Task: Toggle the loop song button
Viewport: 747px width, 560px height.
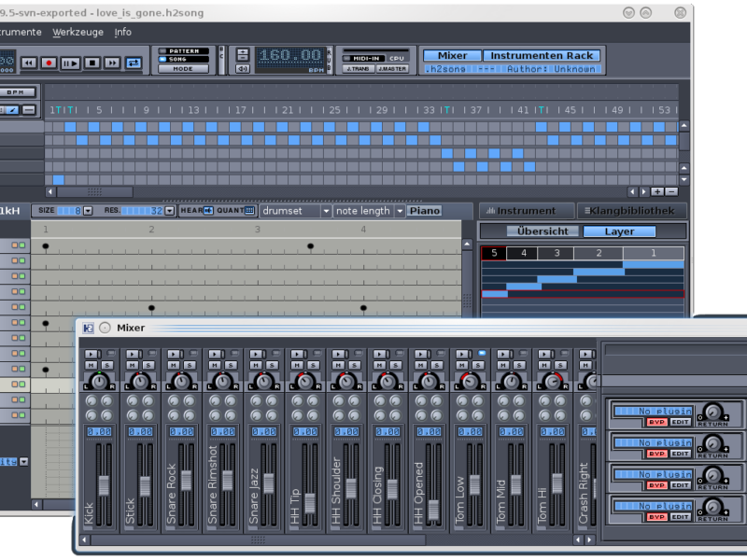Action: click(x=134, y=63)
